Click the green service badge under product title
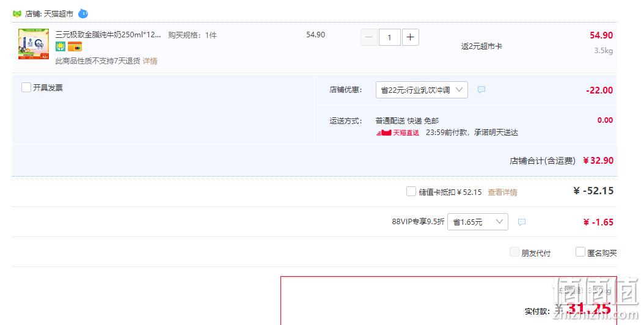Screen dimensions: 644x325 60,46
